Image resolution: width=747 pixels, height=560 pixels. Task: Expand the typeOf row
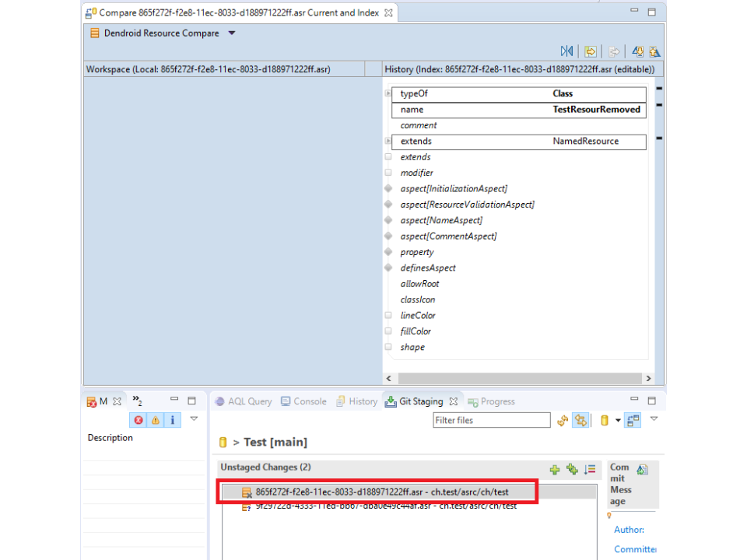tap(388, 94)
